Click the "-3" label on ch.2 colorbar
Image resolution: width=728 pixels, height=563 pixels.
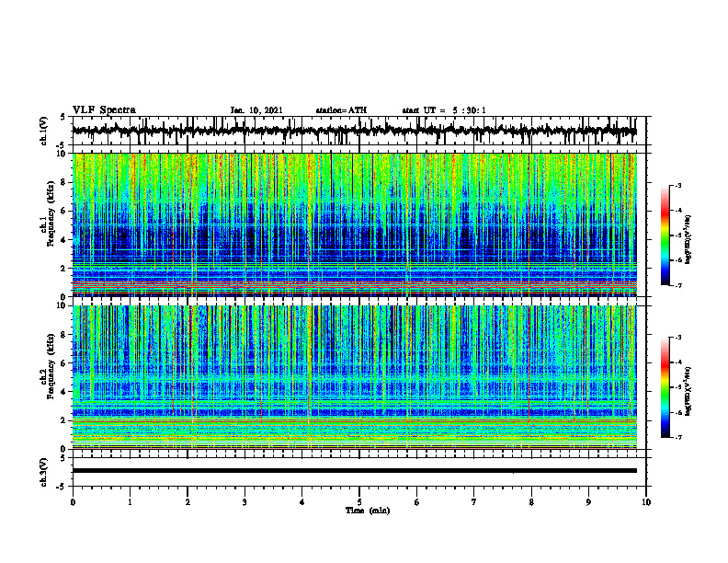677,338
